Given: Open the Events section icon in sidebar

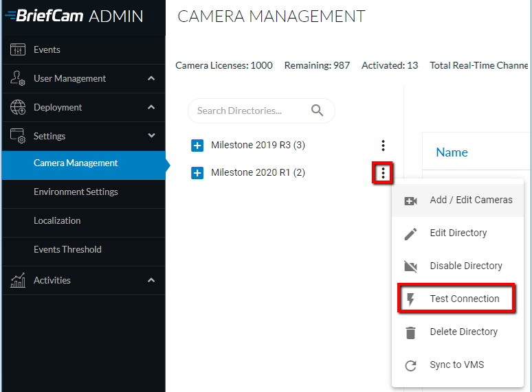Looking at the screenshot, I should pyautogui.click(x=18, y=50).
